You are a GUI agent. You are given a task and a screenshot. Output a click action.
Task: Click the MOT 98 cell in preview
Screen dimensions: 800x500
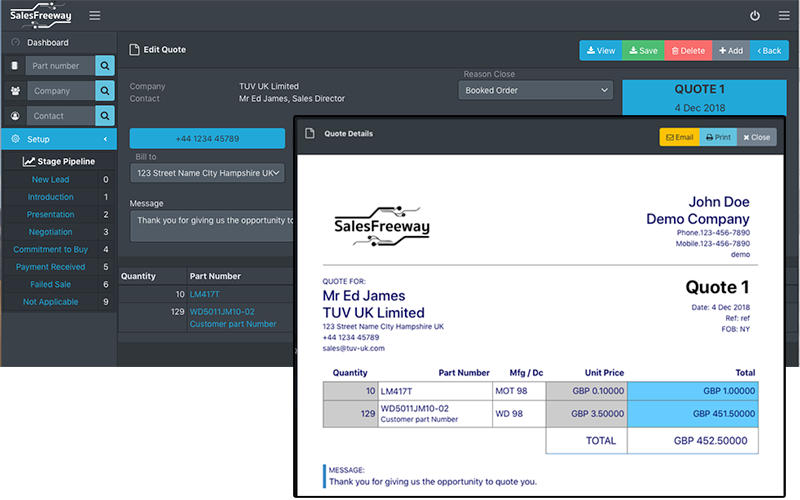tap(519, 391)
